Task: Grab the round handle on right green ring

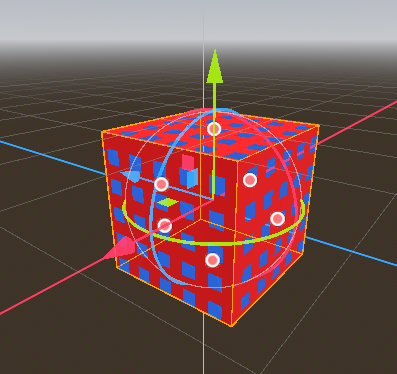Action: pyautogui.click(x=277, y=219)
